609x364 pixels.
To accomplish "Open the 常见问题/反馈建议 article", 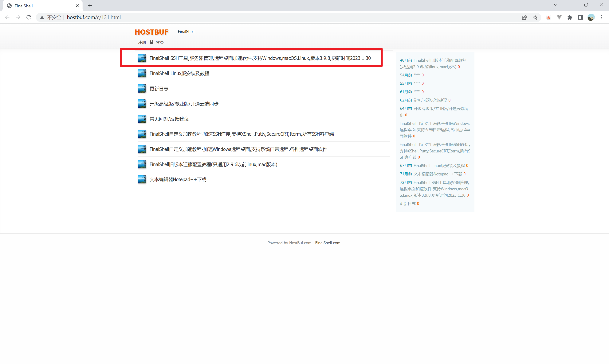I will [169, 119].
